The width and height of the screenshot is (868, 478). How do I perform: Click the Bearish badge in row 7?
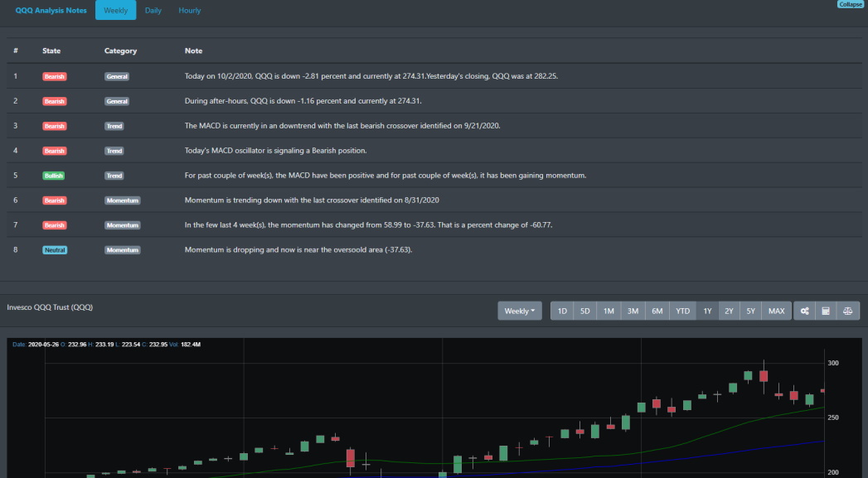pyautogui.click(x=55, y=225)
